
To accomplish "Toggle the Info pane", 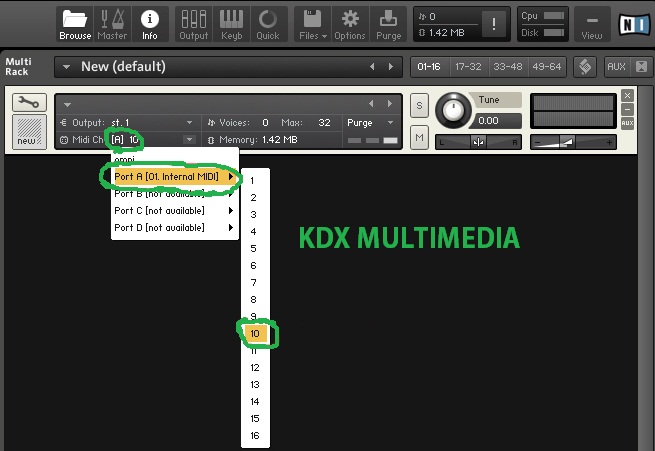I will tap(150, 25).
